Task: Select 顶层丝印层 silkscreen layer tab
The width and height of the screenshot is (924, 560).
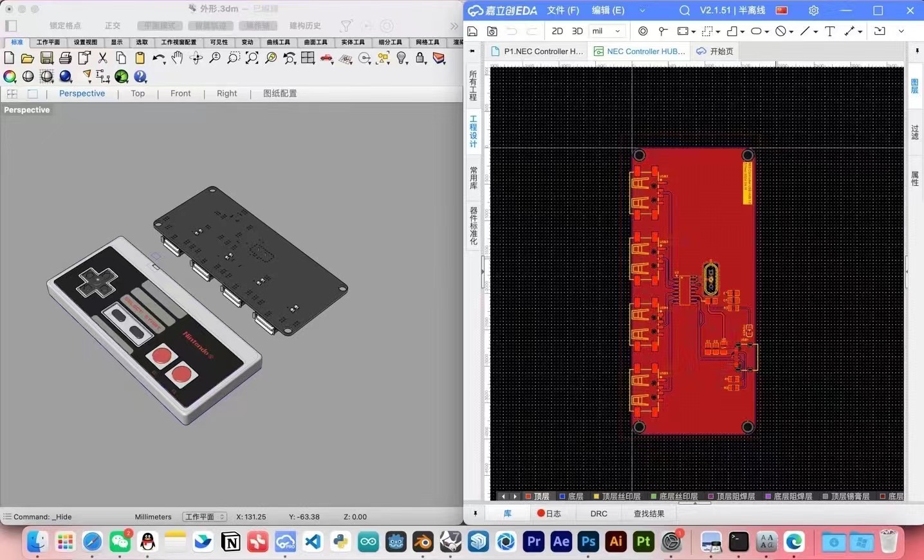Action: click(616, 496)
